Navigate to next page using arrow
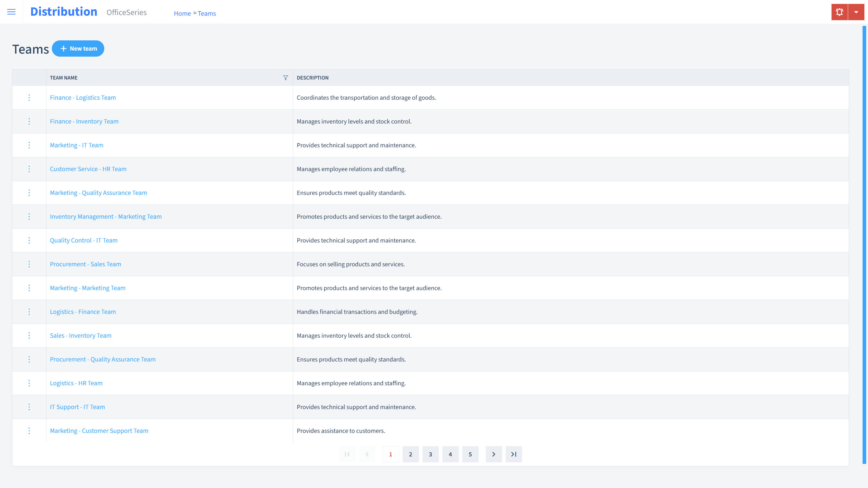 point(494,454)
